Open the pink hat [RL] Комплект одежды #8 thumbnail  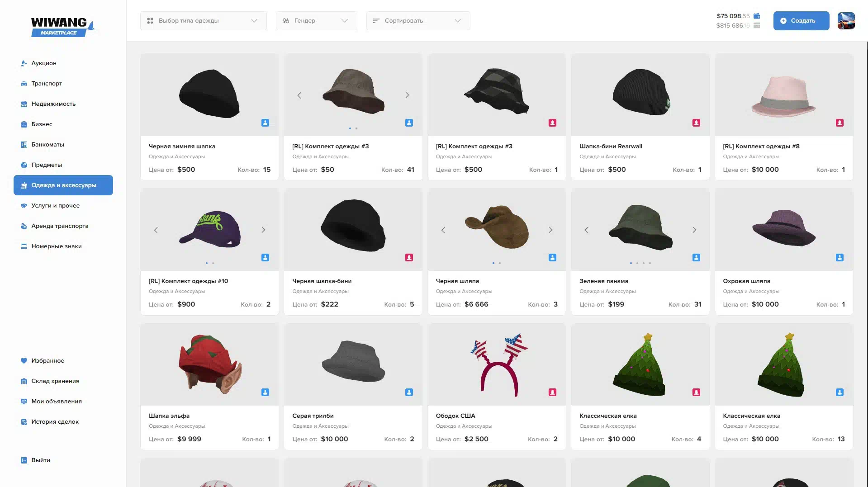784,95
